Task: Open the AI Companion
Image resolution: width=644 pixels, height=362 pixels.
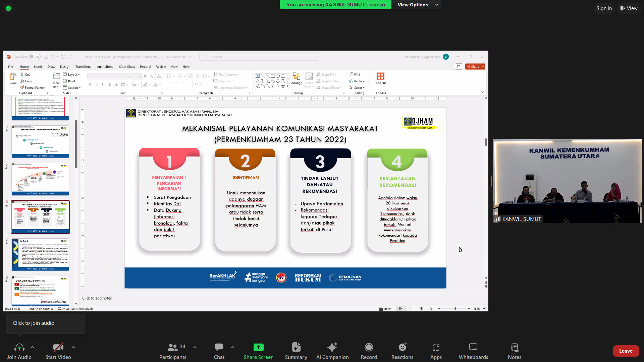Action: pyautogui.click(x=332, y=347)
